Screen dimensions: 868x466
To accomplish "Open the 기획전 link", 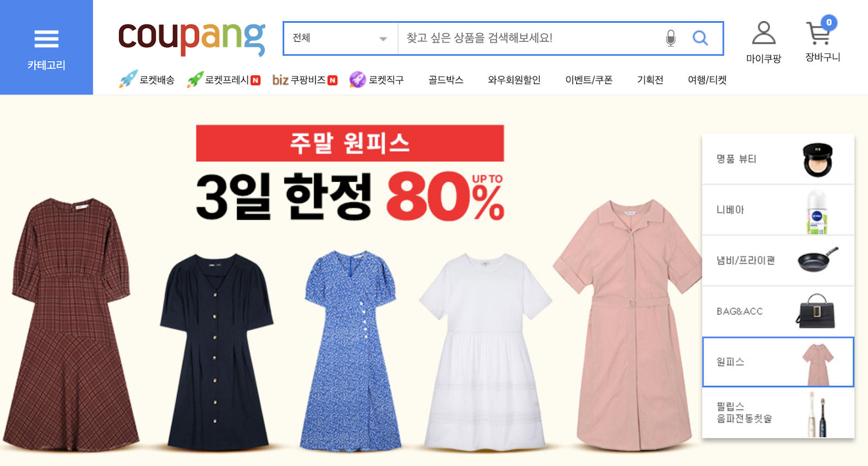I will 650,80.
